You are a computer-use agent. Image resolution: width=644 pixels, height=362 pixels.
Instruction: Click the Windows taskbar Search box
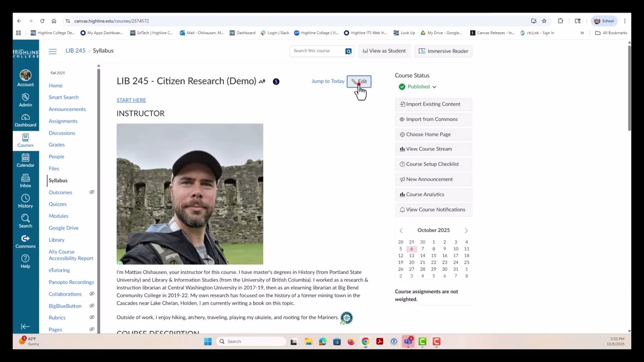(x=252, y=341)
